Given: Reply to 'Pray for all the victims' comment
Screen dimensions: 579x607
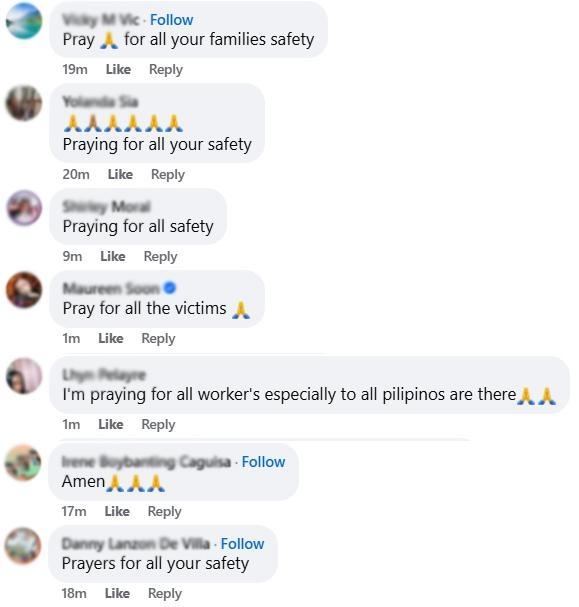Looking at the screenshot, I should pyautogui.click(x=158, y=339).
